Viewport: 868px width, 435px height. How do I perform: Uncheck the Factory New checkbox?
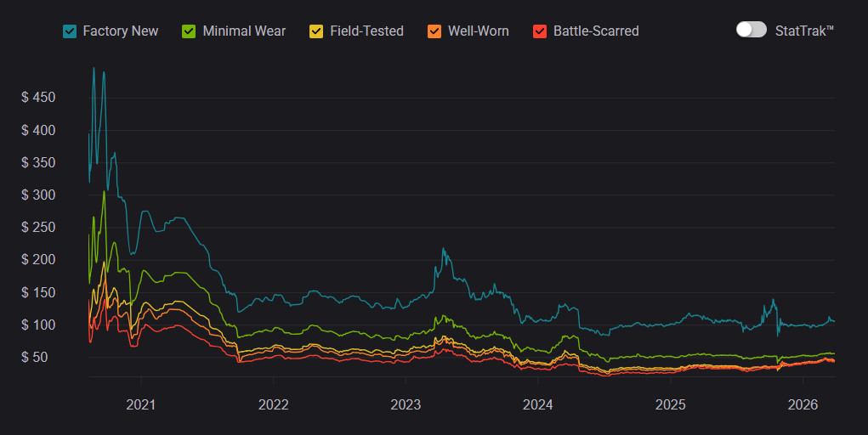click(x=70, y=31)
